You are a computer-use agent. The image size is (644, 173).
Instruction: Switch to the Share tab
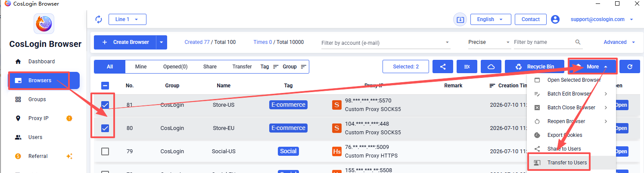pos(210,67)
